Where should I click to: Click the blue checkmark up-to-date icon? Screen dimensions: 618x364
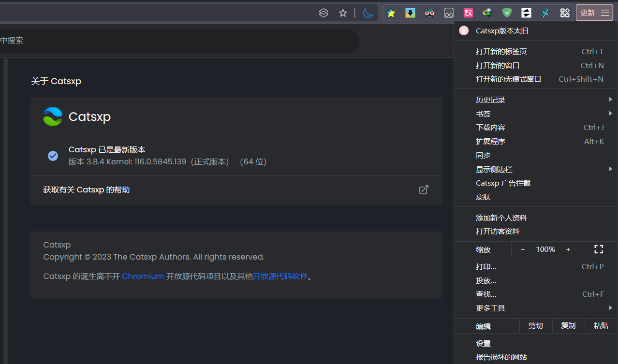tap(53, 156)
